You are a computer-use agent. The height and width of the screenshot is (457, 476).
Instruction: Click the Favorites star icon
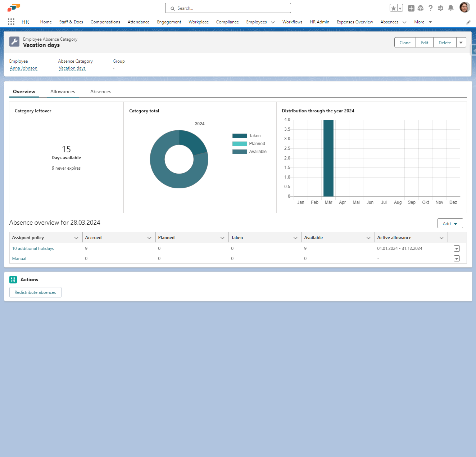point(394,8)
